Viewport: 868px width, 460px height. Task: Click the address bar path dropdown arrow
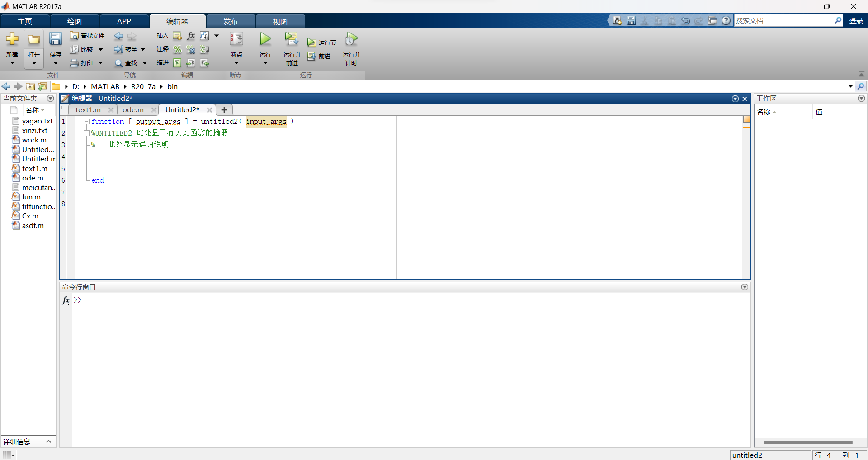[x=850, y=86]
